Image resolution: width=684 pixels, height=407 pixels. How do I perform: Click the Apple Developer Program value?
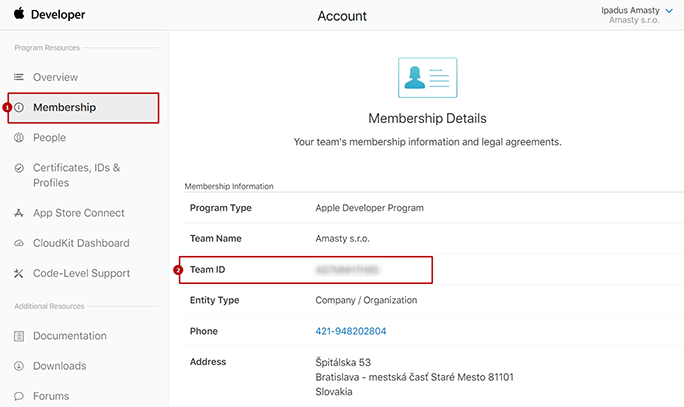coord(369,208)
